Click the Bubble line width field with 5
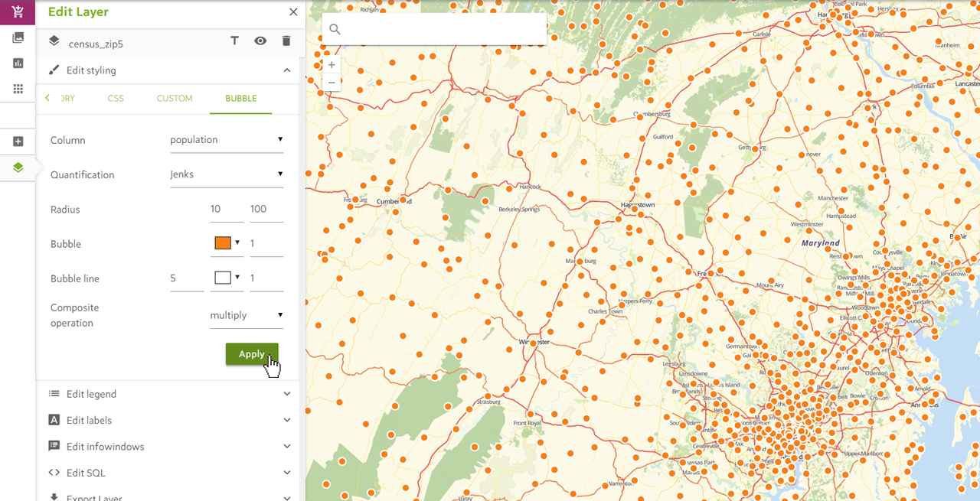The height and width of the screenshot is (501, 980). click(x=187, y=278)
